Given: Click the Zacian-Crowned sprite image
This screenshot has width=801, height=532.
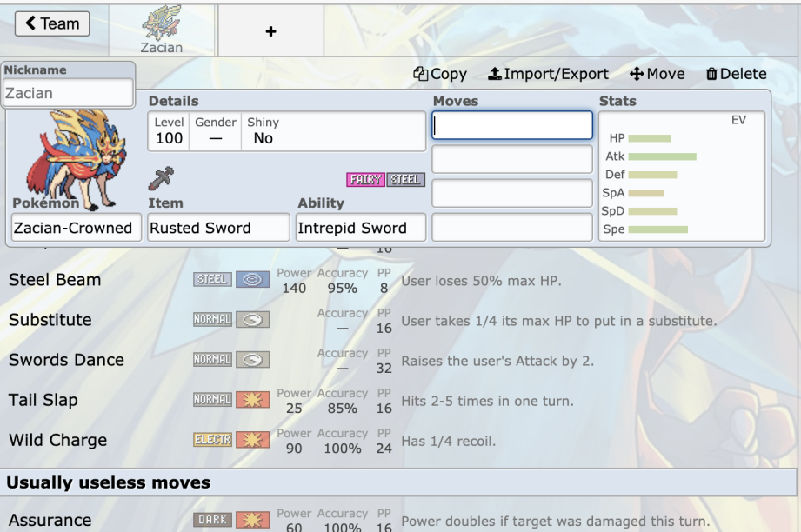Looking at the screenshot, I should 76,158.
